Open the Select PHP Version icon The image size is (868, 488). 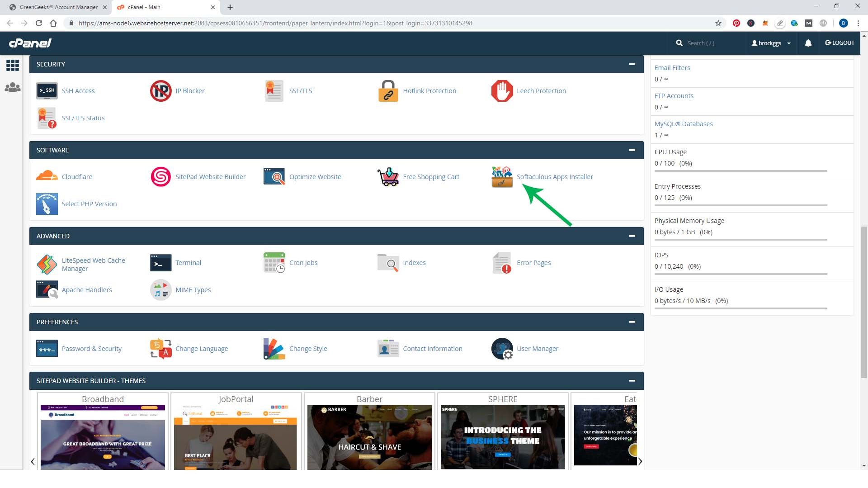[x=47, y=204]
